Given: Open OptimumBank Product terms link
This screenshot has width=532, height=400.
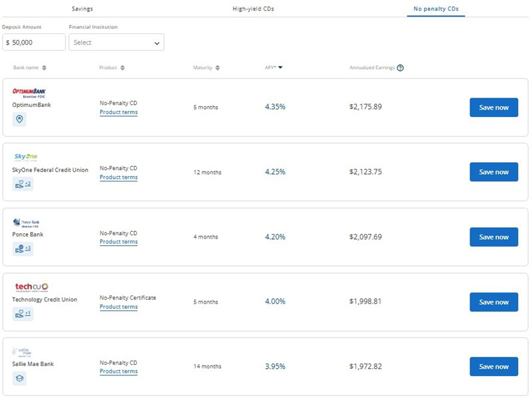Looking at the screenshot, I should 119,112.
